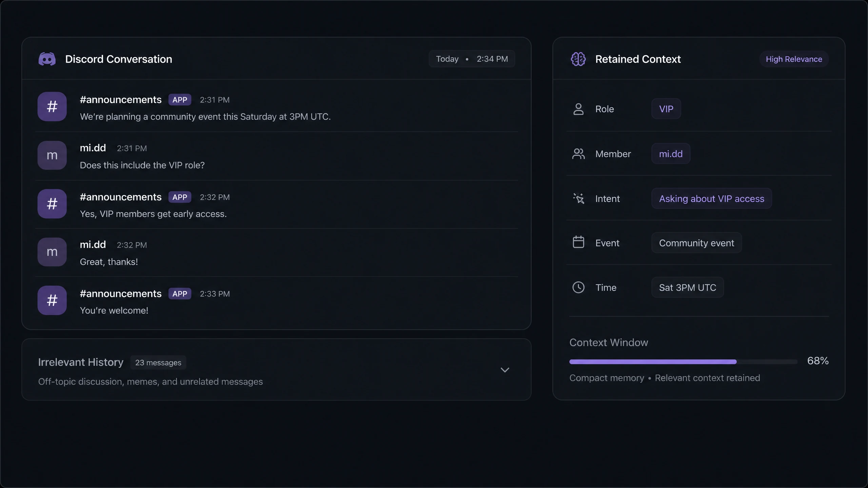Click the message 'Yes, VIP members get early access.'

pos(153,214)
